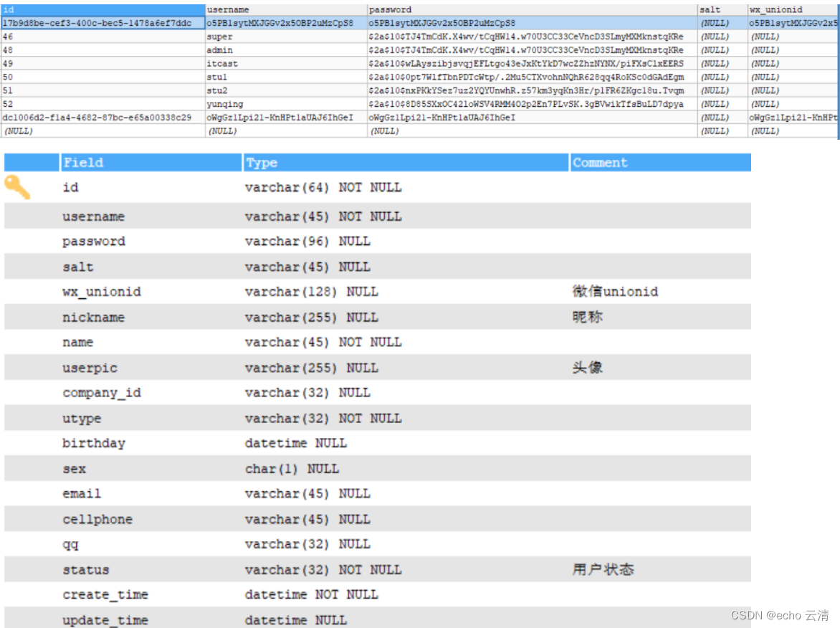This screenshot has height=628, width=840.
Task: Select the 'utype' field in the schema
Action: click(x=82, y=419)
